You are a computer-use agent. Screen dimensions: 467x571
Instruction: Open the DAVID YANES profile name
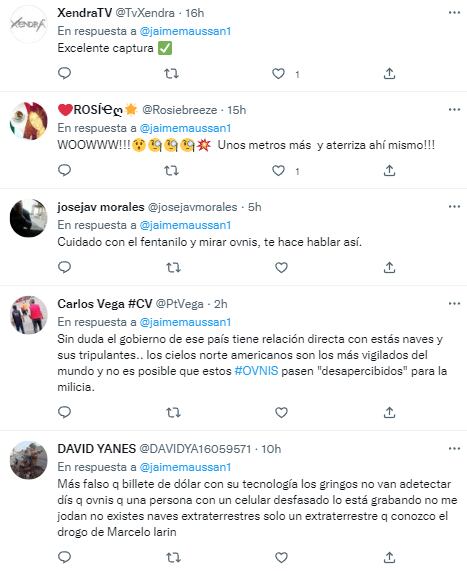click(97, 449)
